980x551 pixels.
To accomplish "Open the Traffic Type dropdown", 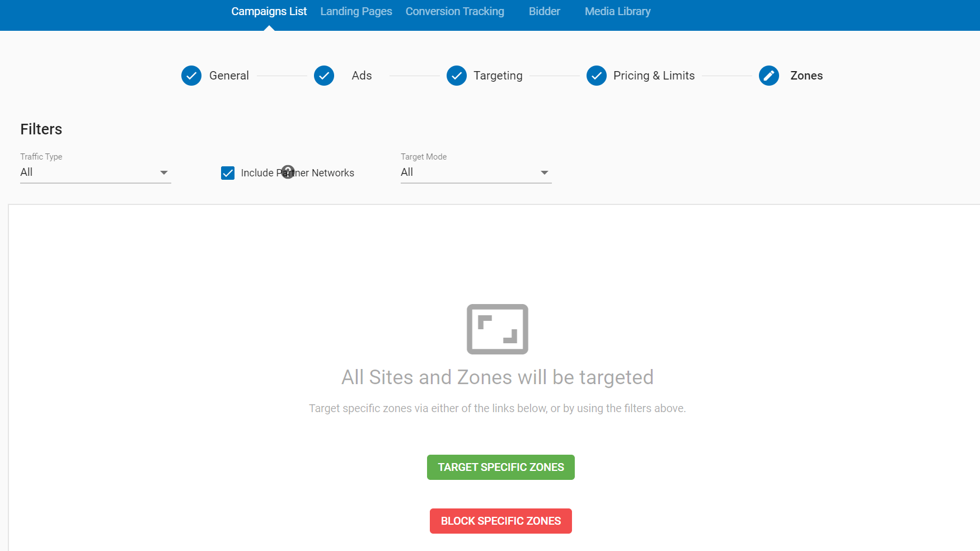I will coord(95,172).
